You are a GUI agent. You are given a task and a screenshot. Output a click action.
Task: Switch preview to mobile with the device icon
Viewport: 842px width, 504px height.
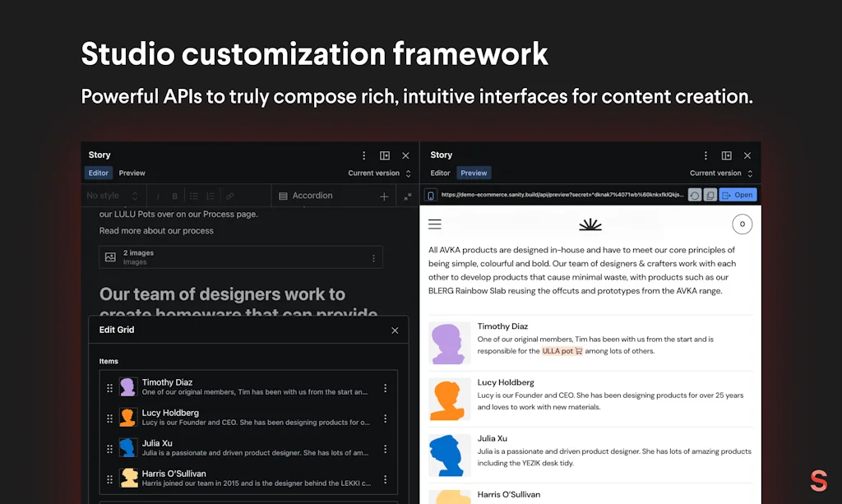point(430,195)
